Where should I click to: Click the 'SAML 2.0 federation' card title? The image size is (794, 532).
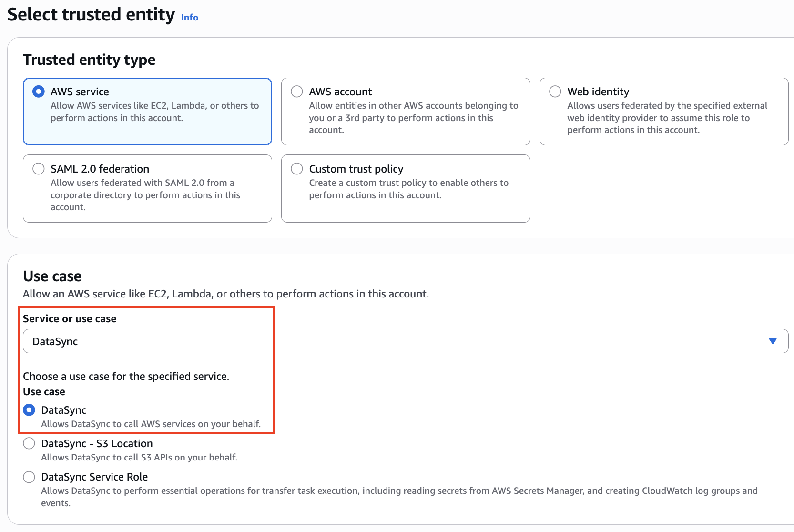click(x=100, y=169)
